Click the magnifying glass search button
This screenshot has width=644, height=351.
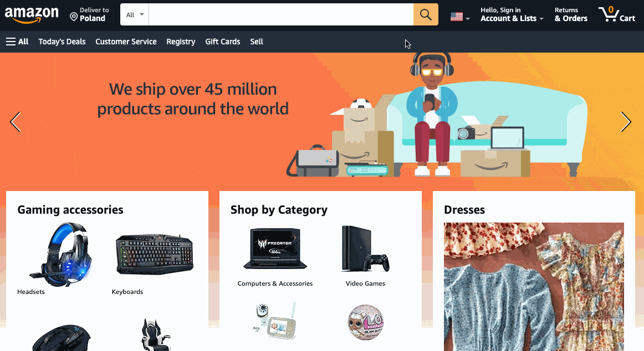point(426,15)
